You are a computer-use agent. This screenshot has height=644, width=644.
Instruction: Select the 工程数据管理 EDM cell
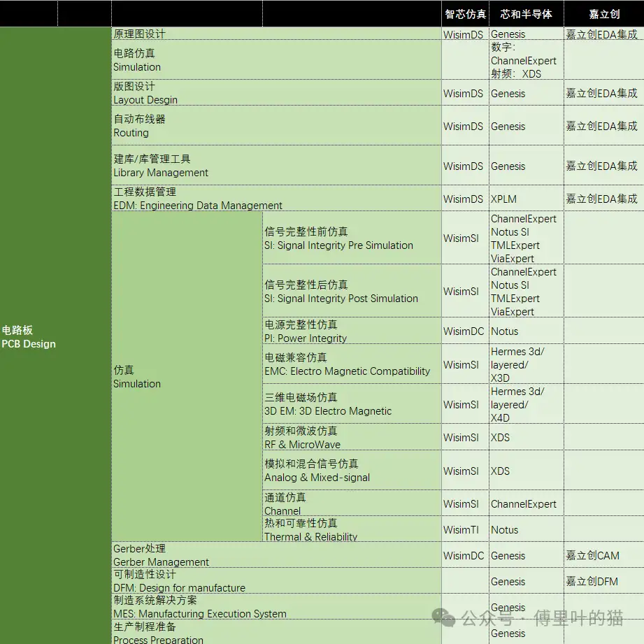tap(276, 199)
